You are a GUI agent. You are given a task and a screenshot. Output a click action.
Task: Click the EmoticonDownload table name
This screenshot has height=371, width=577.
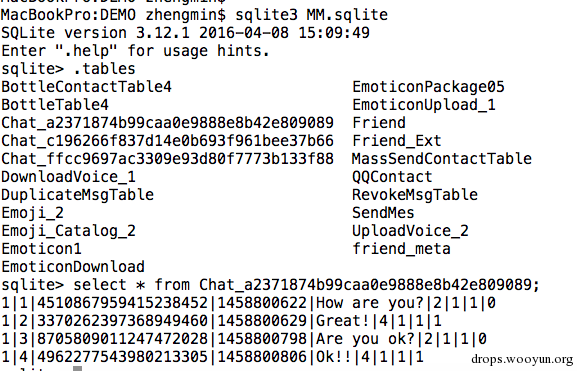tap(73, 267)
